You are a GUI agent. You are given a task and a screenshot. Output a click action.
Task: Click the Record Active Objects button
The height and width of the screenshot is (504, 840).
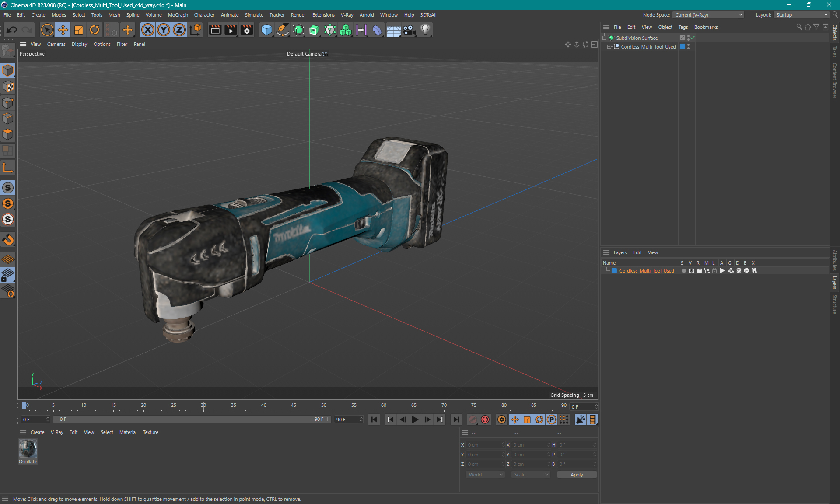point(472,420)
